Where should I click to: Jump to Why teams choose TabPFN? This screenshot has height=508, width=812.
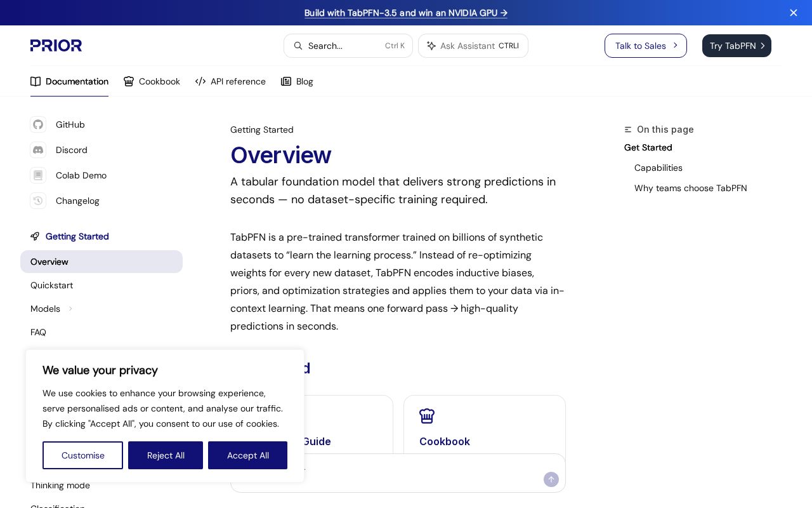691,188
